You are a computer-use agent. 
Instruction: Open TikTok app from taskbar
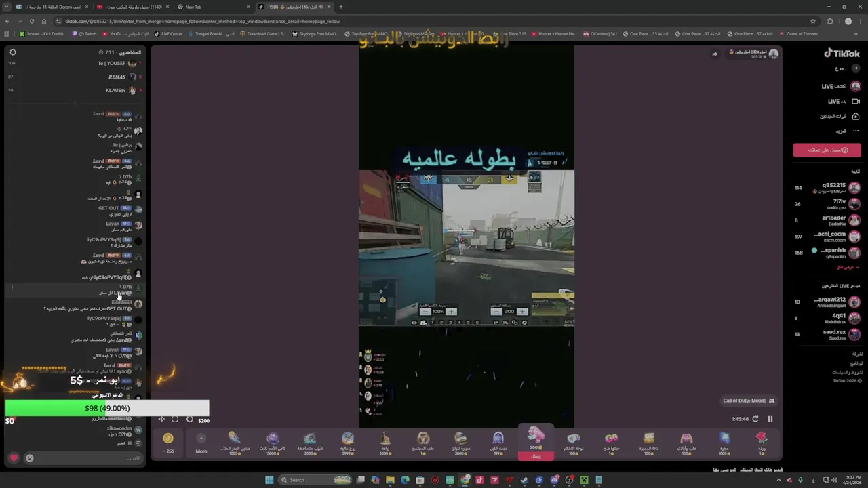tap(479, 480)
